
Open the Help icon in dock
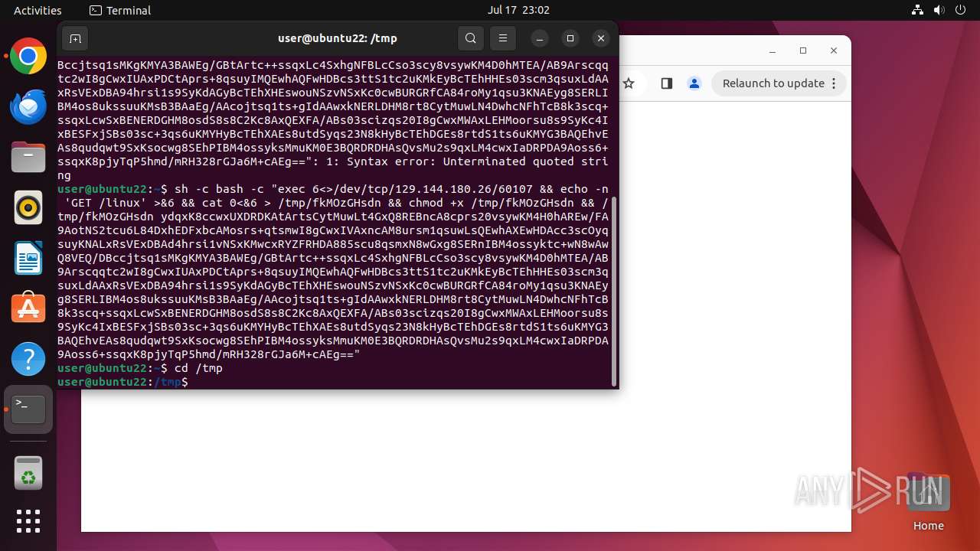(x=28, y=359)
